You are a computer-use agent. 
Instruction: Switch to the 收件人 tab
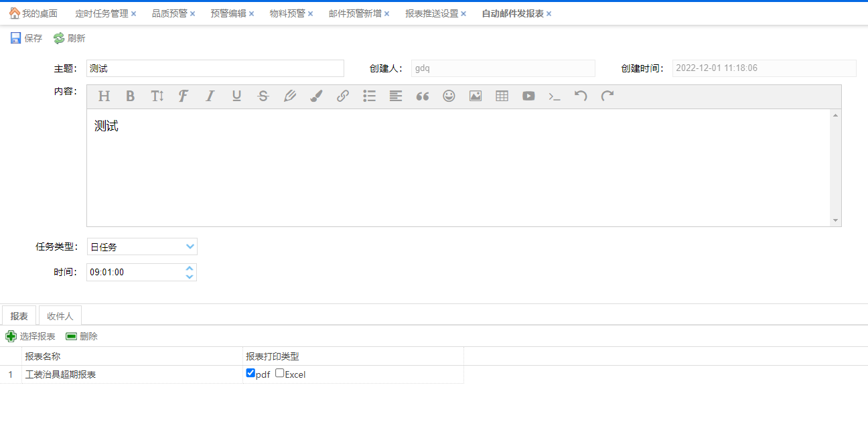click(x=60, y=316)
